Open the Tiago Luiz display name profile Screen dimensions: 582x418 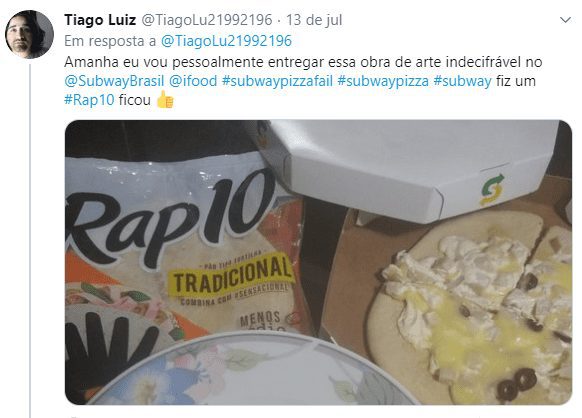pyautogui.click(x=100, y=20)
